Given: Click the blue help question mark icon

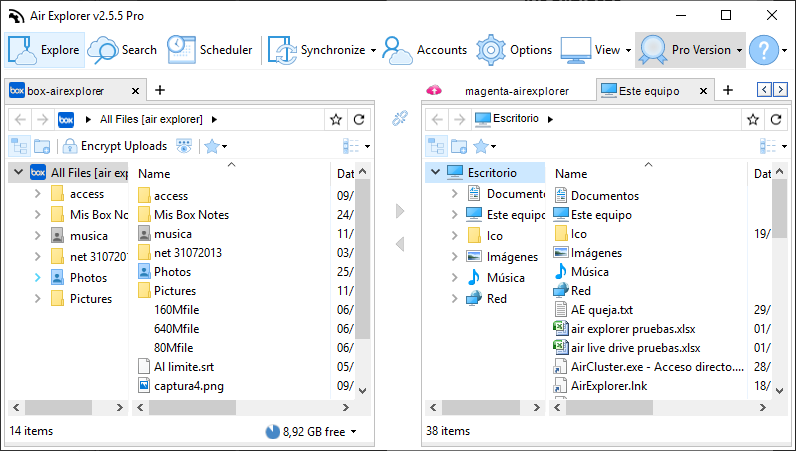Looking at the screenshot, I should [x=764, y=50].
